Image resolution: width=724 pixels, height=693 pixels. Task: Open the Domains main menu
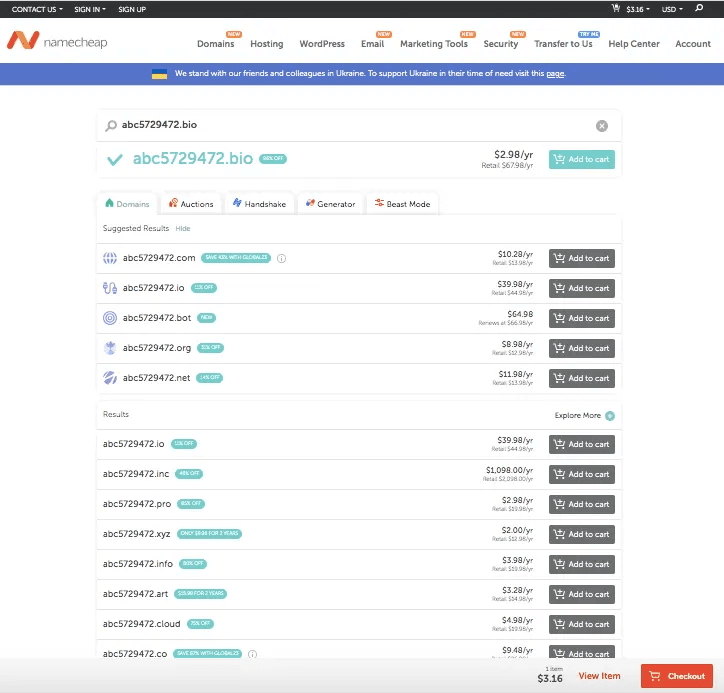point(216,44)
